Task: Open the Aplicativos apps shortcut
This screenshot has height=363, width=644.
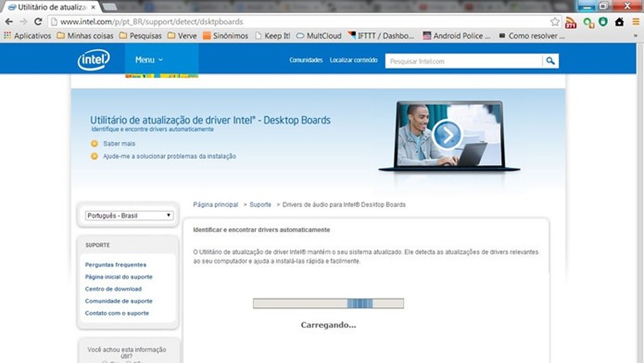Action: [x=27, y=36]
